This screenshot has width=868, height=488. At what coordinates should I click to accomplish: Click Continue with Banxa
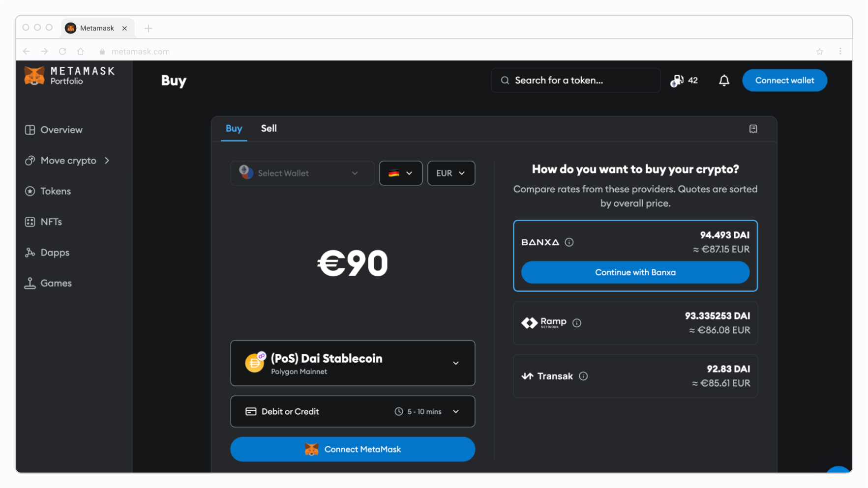click(x=635, y=272)
